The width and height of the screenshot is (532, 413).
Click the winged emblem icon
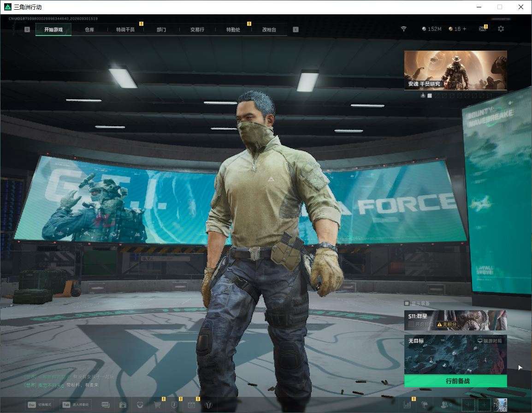(x=208, y=405)
